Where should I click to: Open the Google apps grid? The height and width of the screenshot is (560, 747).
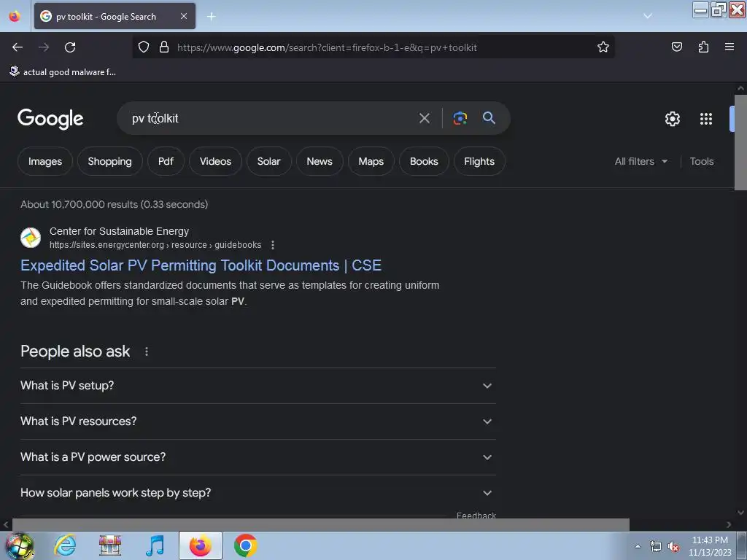click(706, 119)
